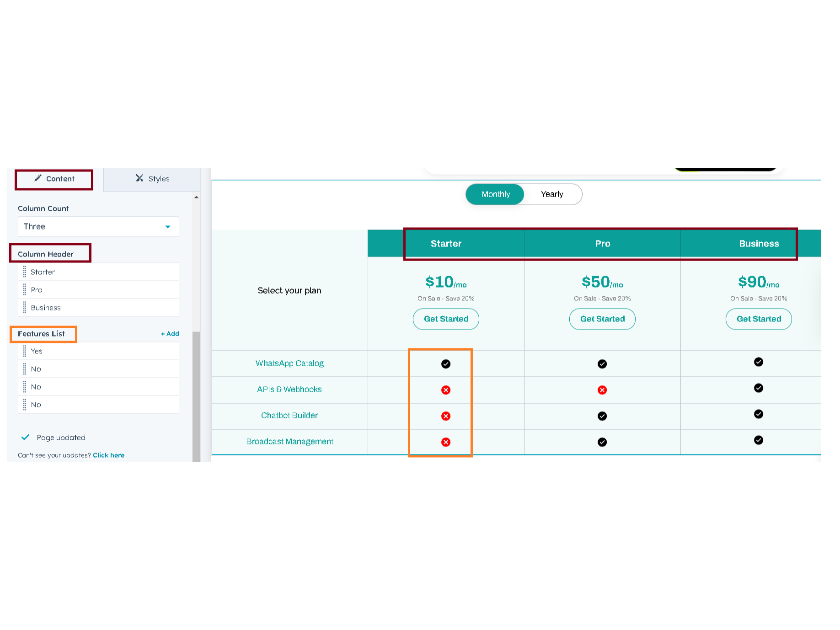Click the drag handle beside the Business header
This screenshot has height=630, width=840.
25,307
